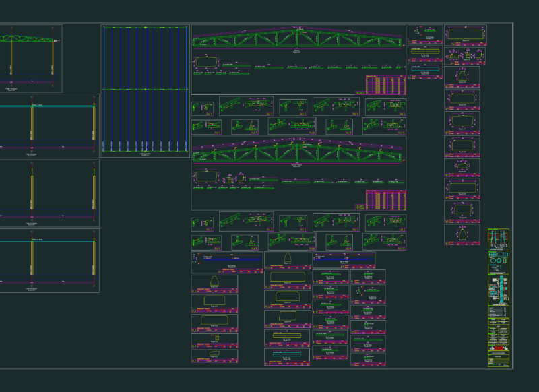
Task: Click node detail 2 beneath the first truss
Action: (247, 106)
